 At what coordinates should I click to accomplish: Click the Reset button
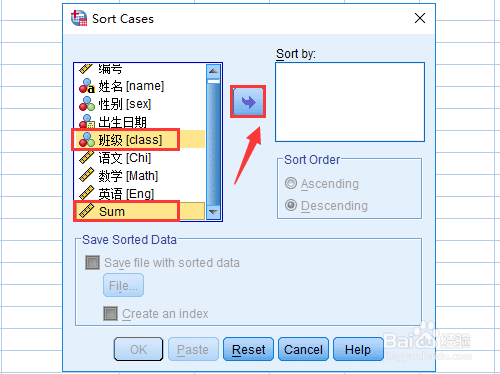[248, 349]
